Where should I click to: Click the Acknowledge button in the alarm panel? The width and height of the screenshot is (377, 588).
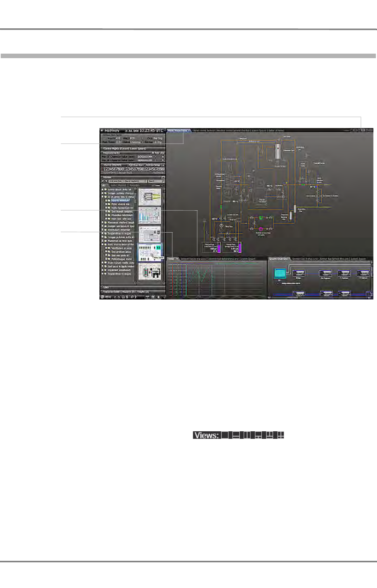(154, 165)
